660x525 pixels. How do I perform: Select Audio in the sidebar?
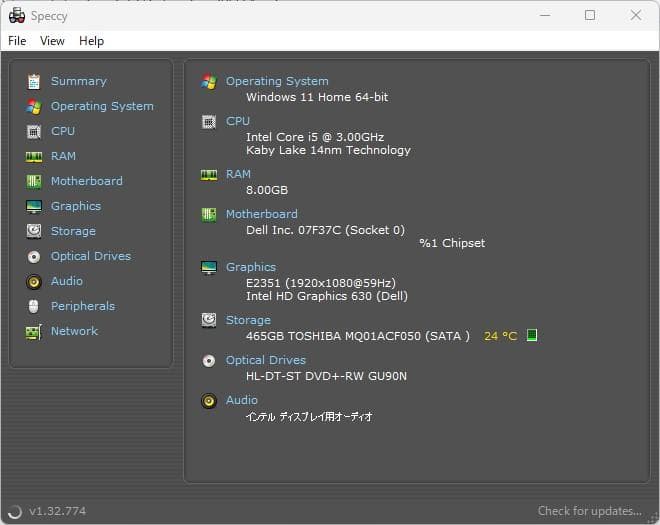click(x=67, y=281)
